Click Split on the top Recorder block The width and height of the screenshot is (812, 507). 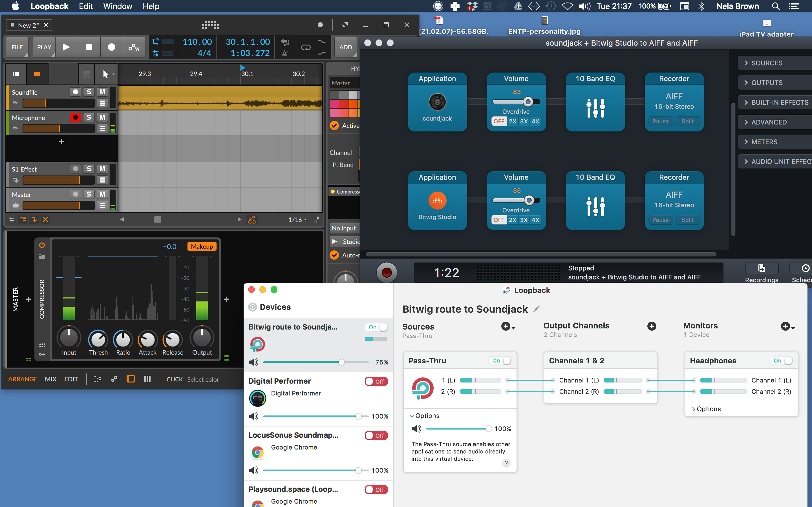pyautogui.click(x=687, y=121)
